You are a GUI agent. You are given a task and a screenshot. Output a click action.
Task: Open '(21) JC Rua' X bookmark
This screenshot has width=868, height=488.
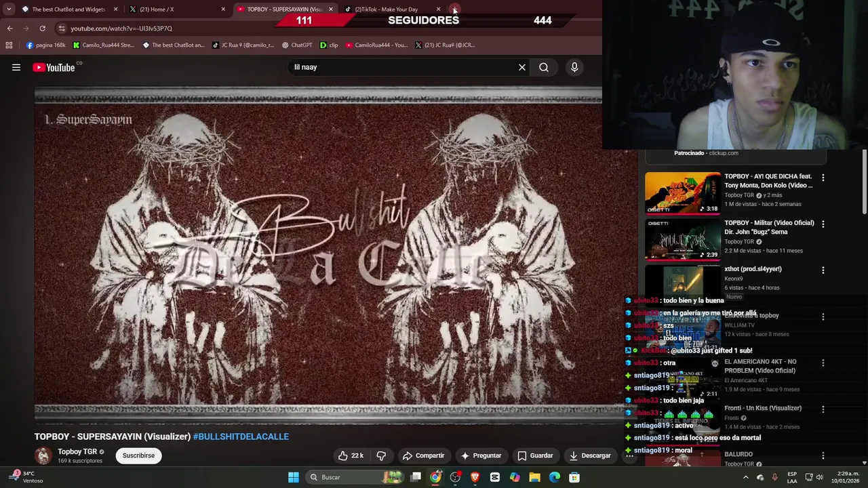444,45
